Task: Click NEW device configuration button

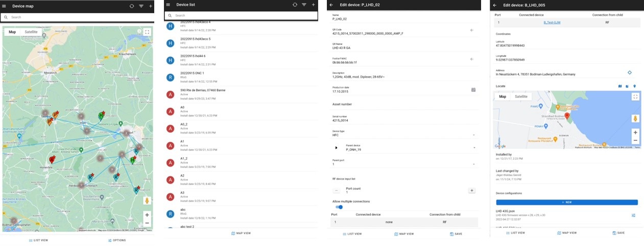Action: click(566, 203)
